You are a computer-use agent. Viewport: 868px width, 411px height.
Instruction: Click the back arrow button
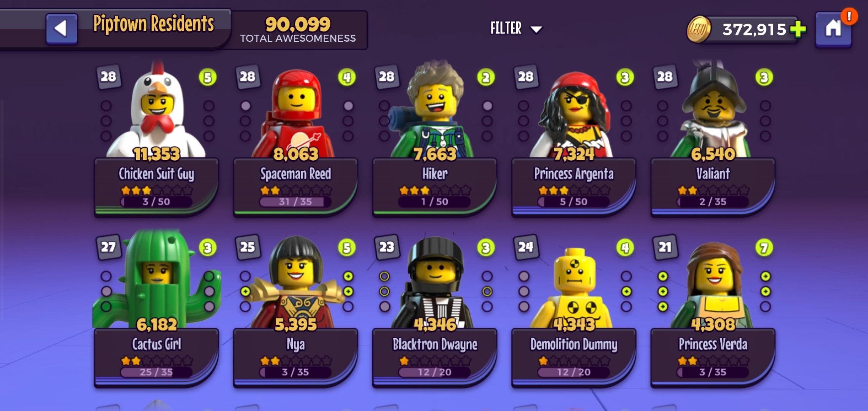[62, 29]
